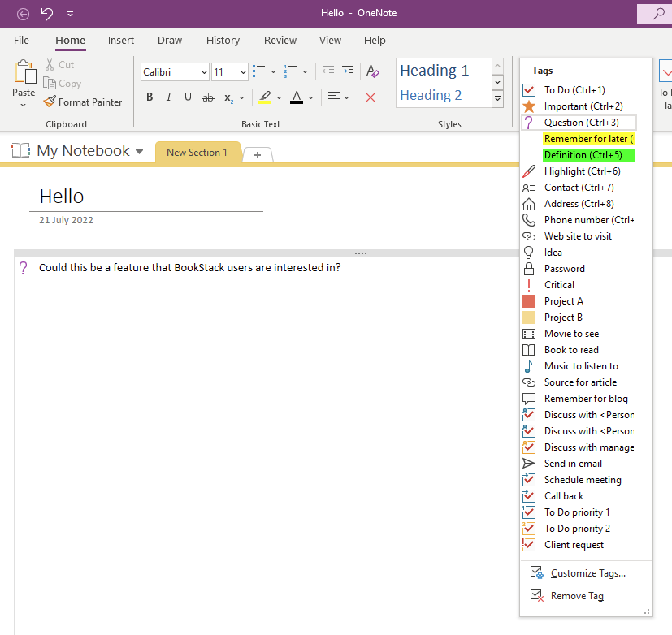Apply yellow text highlight color
Image resolution: width=672 pixels, height=635 pixels.
[x=265, y=97]
